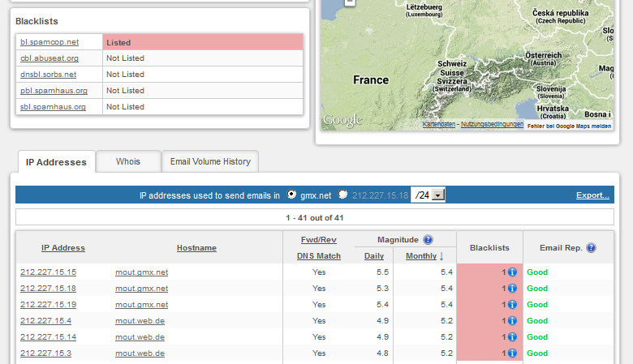Open mout.web.de hostname for 212.227.15.14
633x364 pixels.
pos(140,336)
